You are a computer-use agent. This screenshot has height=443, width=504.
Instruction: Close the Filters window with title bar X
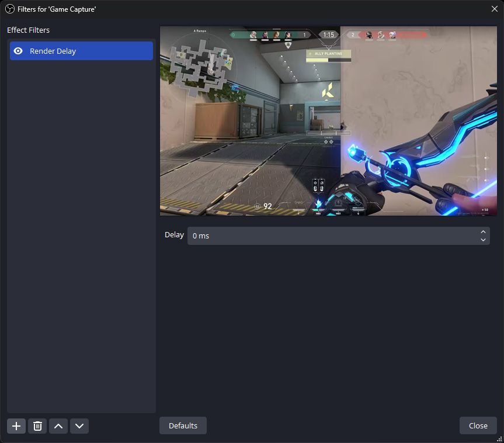pos(494,9)
